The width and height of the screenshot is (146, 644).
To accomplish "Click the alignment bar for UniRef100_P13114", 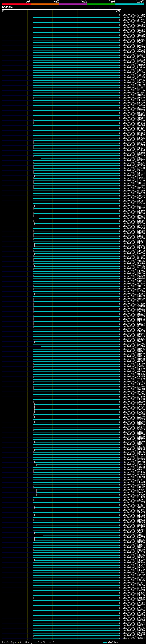I will point(77,638).
